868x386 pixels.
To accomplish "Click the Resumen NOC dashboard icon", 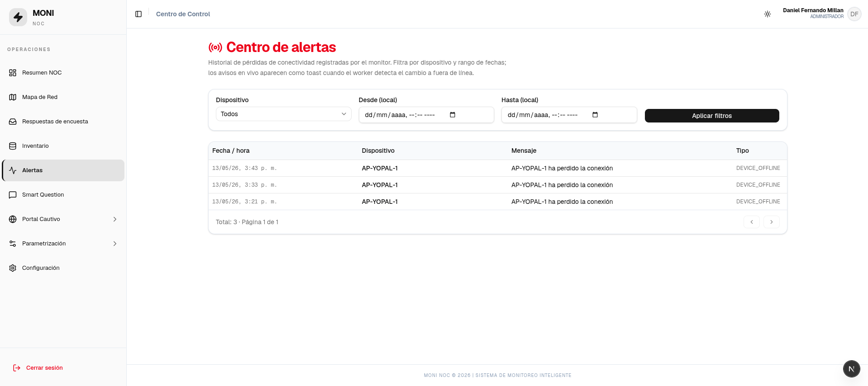I will click(x=13, y=73).
